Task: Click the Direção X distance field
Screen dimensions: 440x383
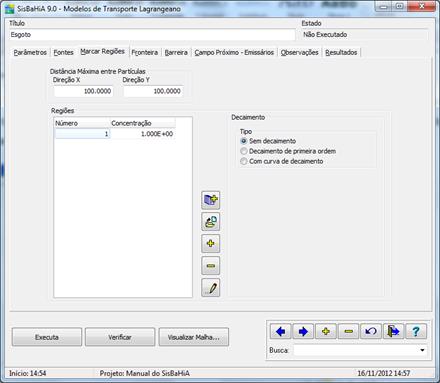Action: pos(83,91)
